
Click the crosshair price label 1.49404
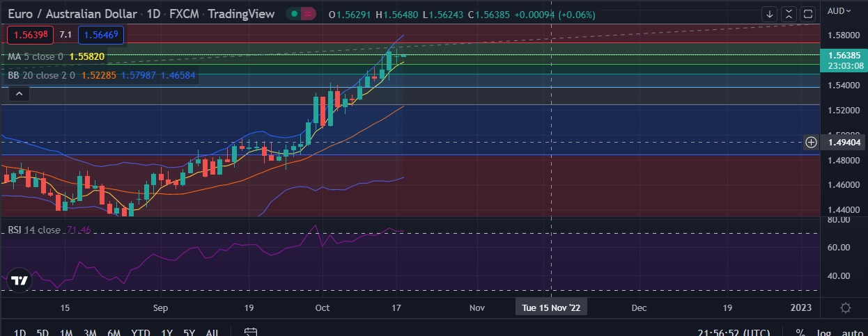(844, 142)
